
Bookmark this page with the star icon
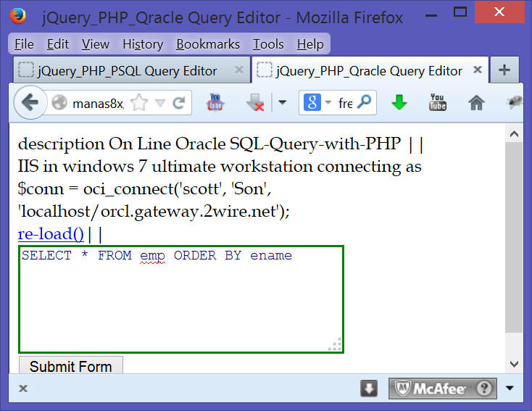coord(140,104)
